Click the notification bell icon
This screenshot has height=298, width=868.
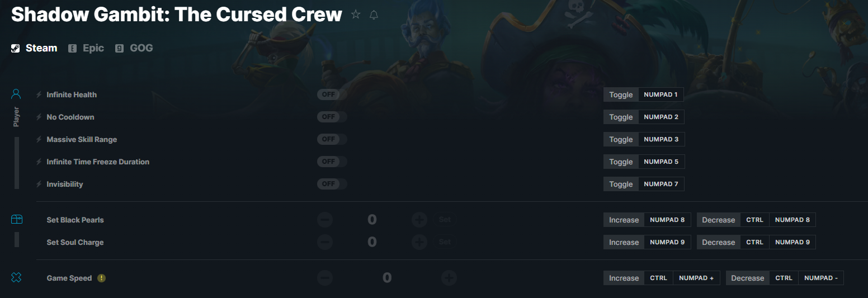(x=374, y=15)
